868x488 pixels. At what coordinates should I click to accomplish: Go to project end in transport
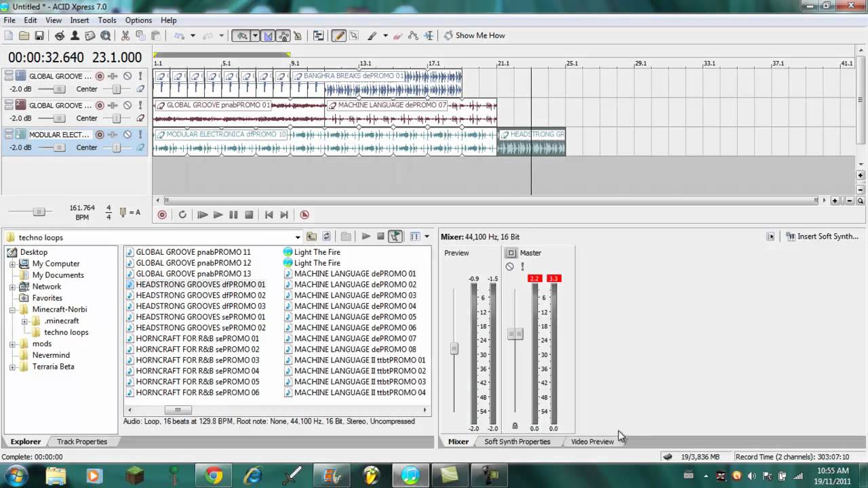(284, 215)
